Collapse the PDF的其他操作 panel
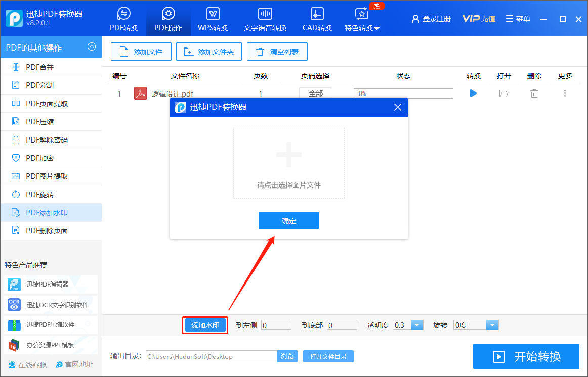588x377 pixels. 92,47
